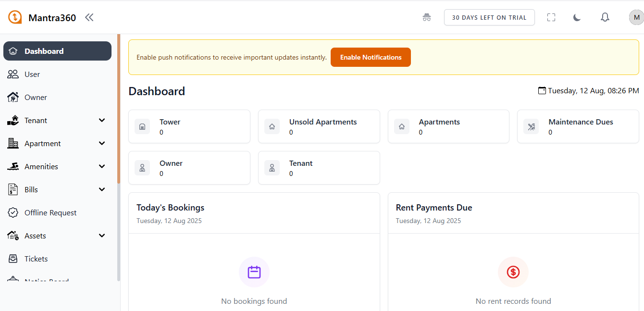Enter fullscreen with the expand icon

pyautogui.click(x=551, y=17)
